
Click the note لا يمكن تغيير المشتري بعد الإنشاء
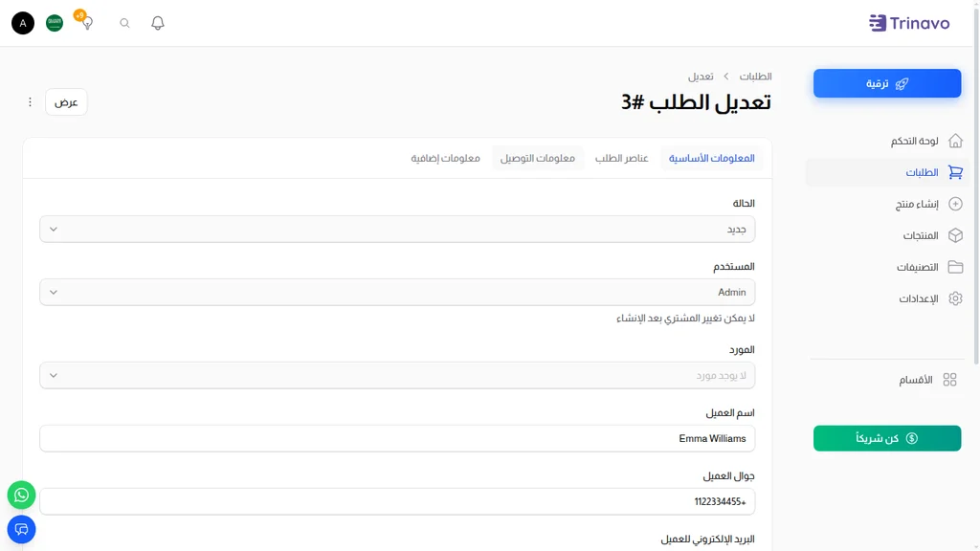(x=685, y=319)
